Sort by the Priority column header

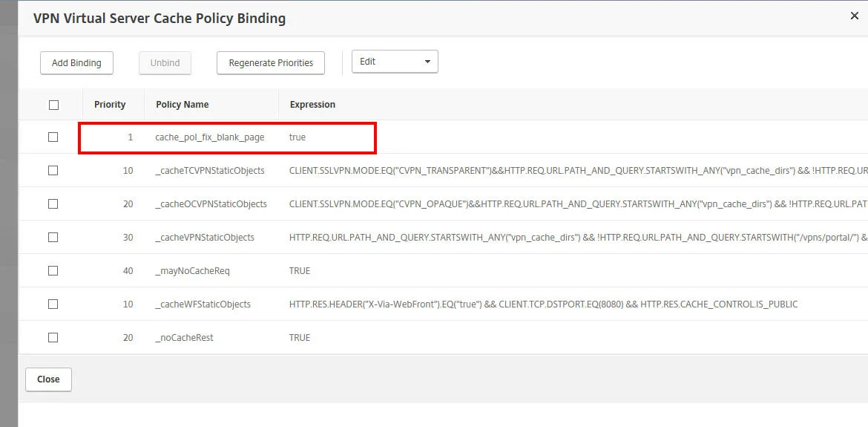pyautogui.click(x=110, y=104)
